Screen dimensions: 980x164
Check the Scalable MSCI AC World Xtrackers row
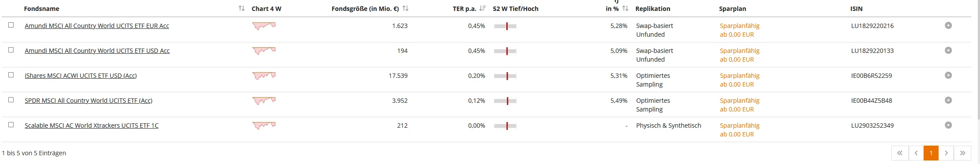11,125
